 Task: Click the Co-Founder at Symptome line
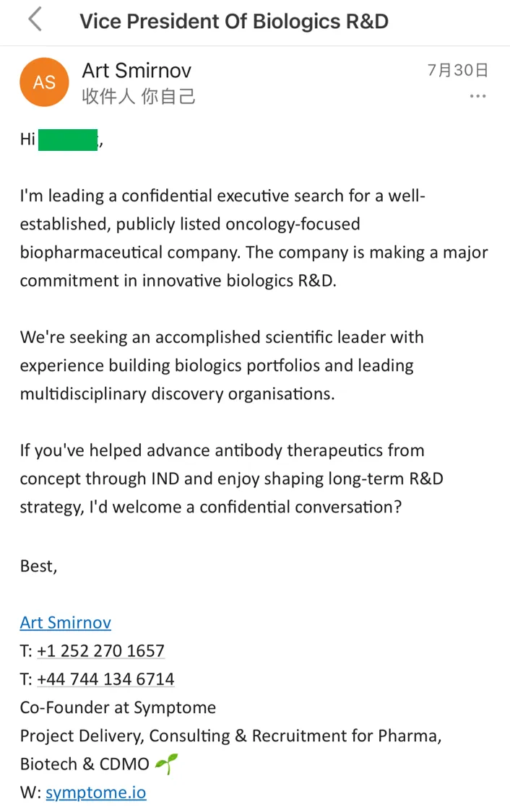[118, 707]
